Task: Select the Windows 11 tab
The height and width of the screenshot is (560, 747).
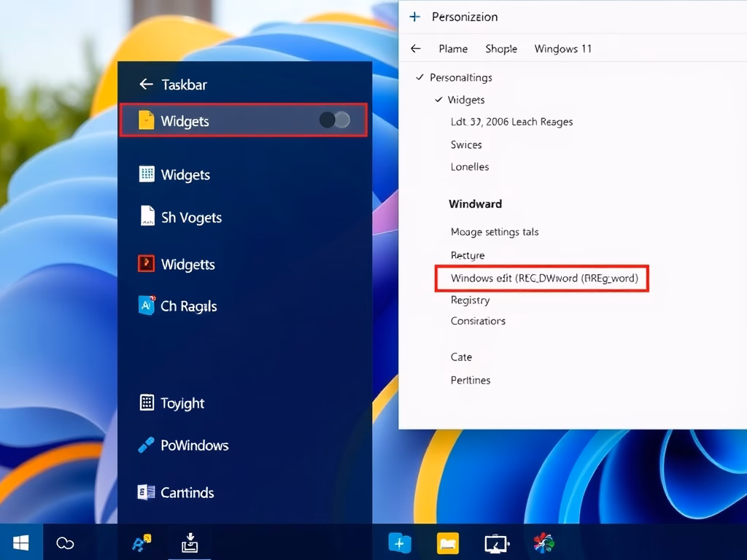Action: [562, 49]
